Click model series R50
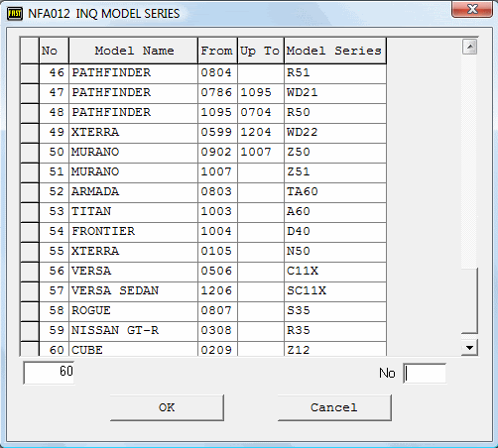The image size is (498, 448). coord(299,112)
